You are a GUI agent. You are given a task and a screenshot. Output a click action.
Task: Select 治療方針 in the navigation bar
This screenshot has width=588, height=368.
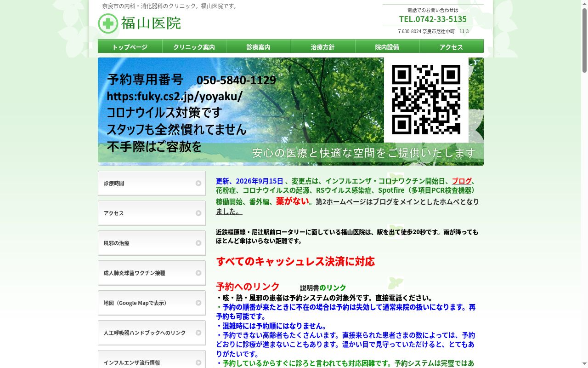click(x=323, y=46)
